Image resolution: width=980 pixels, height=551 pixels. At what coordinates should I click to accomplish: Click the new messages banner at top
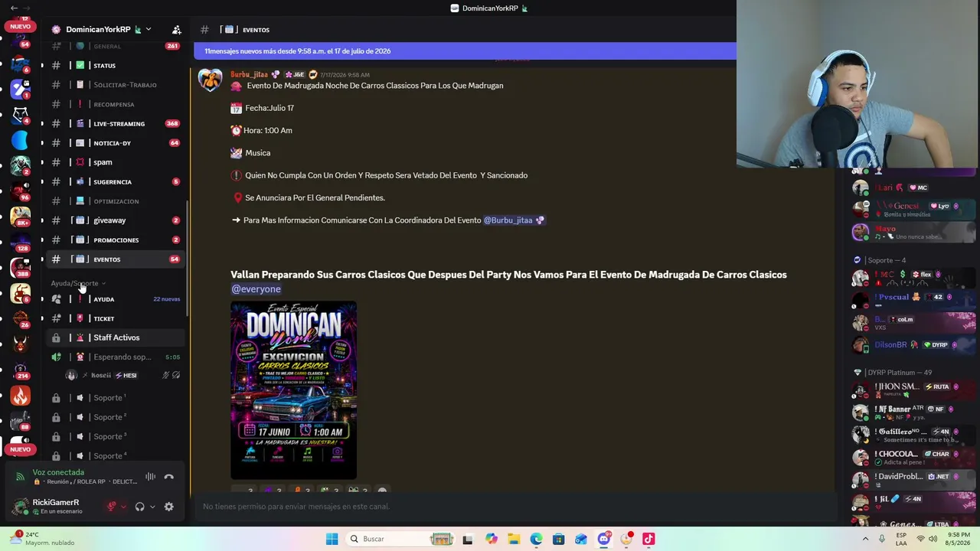465,51
